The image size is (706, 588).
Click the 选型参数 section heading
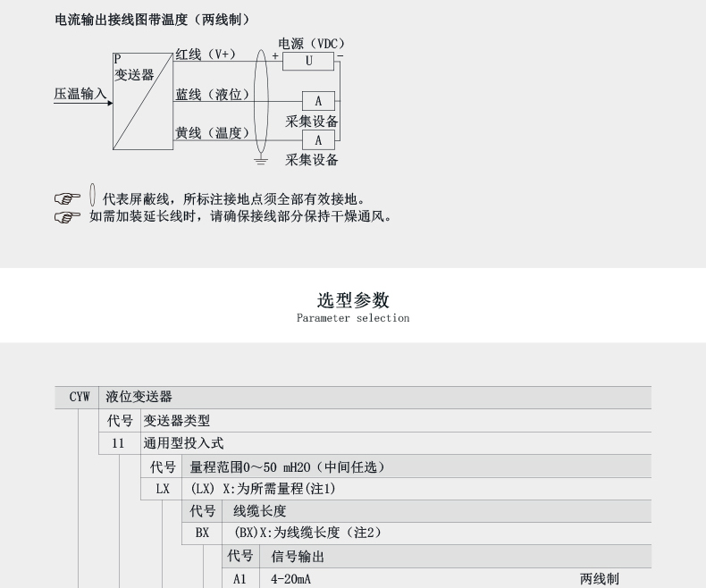(x=353, y=300)
